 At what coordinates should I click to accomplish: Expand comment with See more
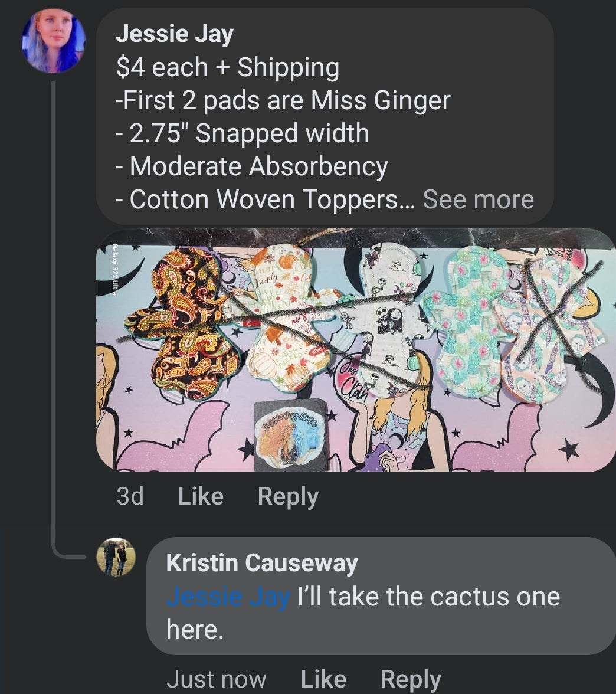point(478,199)
